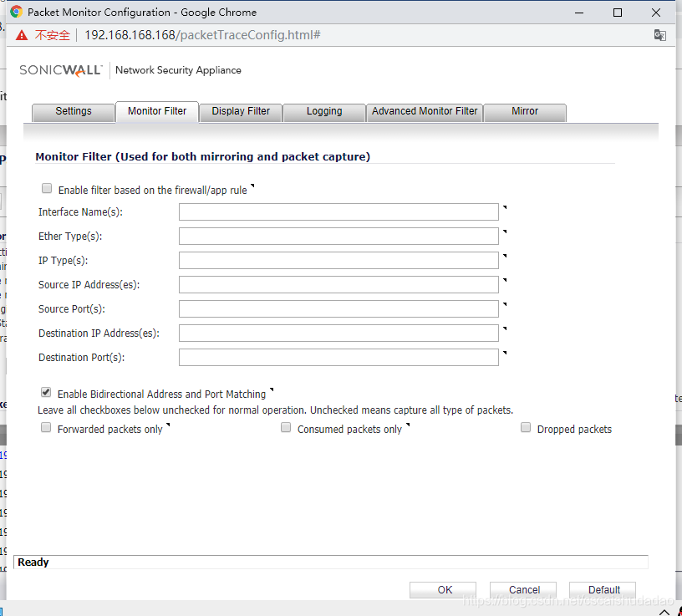Check Consumed packets only
The image size is (682, 616).
point(286,428)
